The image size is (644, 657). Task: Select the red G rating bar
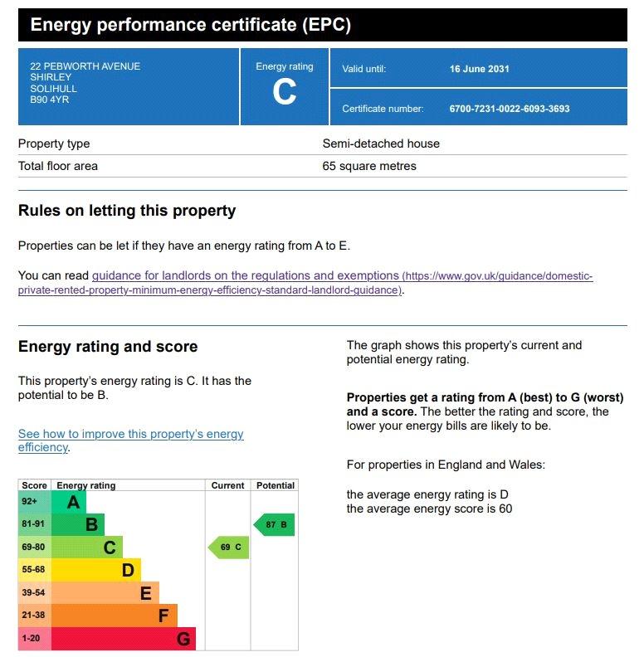tap(124, 639)
